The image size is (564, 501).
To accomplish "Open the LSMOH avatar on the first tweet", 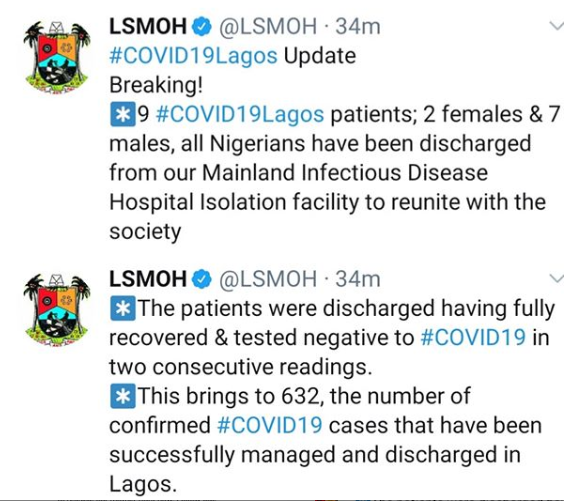I will click(57, 57).
